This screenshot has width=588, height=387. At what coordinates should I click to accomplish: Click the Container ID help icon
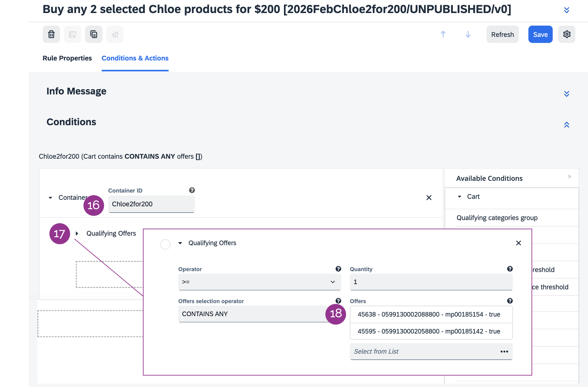(x=192, y=190)
